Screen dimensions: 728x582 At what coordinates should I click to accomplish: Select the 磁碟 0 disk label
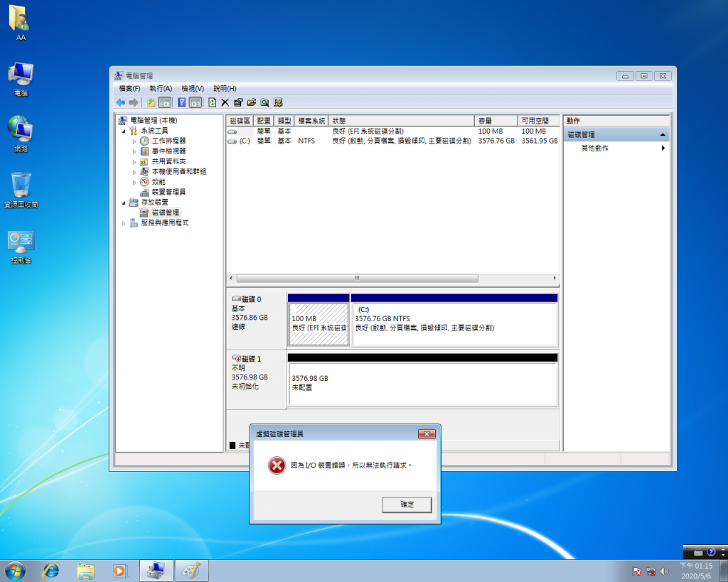(x=256, y=319)
